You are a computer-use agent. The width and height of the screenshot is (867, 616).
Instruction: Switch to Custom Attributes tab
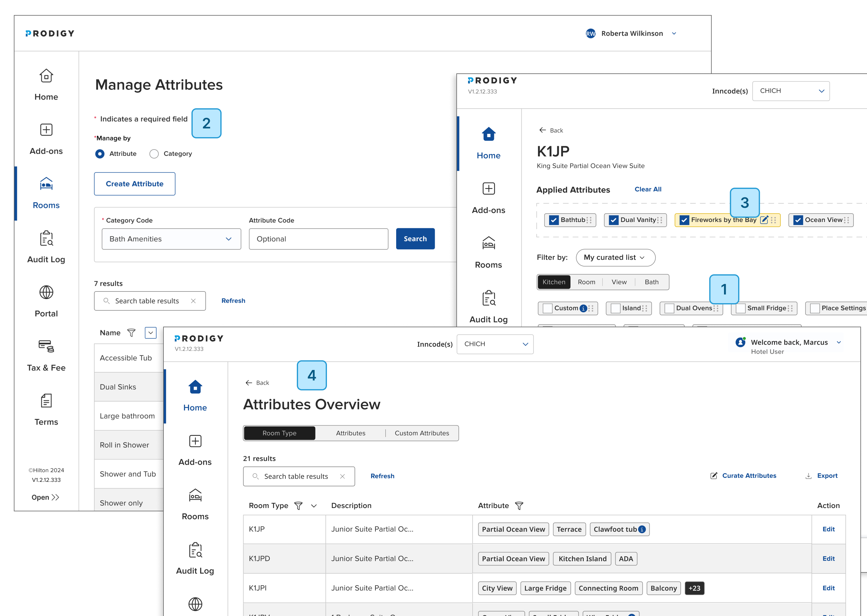(x=421, y=433)
